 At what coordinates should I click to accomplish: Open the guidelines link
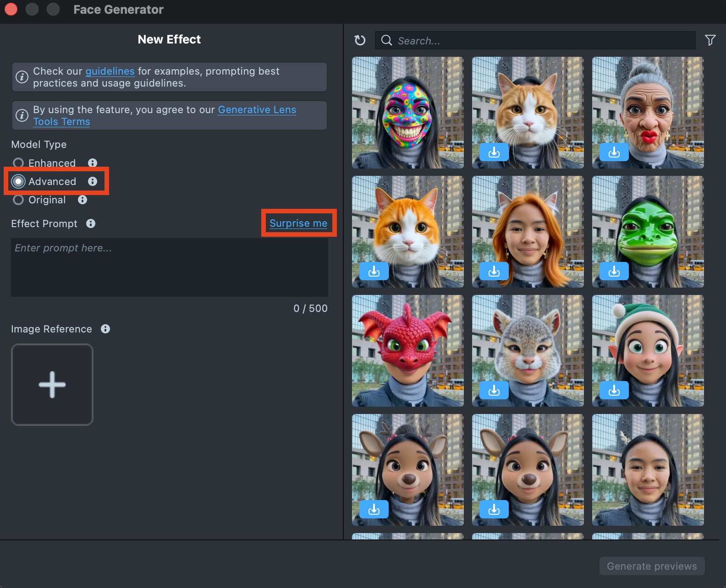110,71
